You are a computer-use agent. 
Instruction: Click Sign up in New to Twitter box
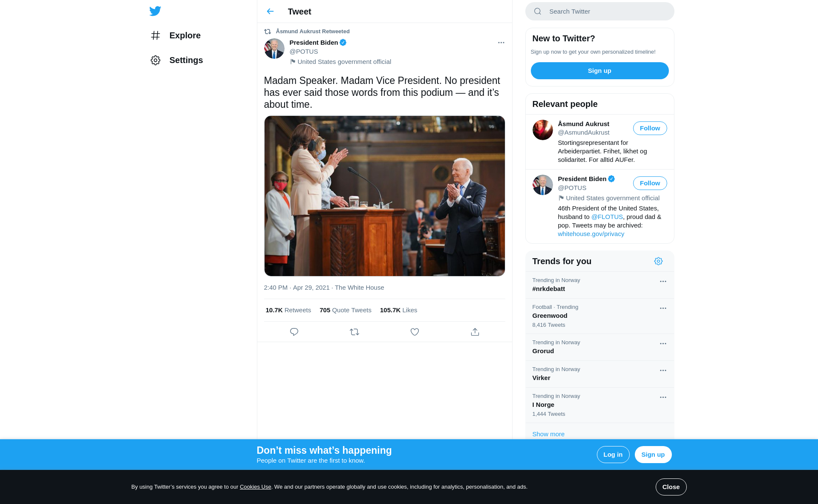pos(599,71)
